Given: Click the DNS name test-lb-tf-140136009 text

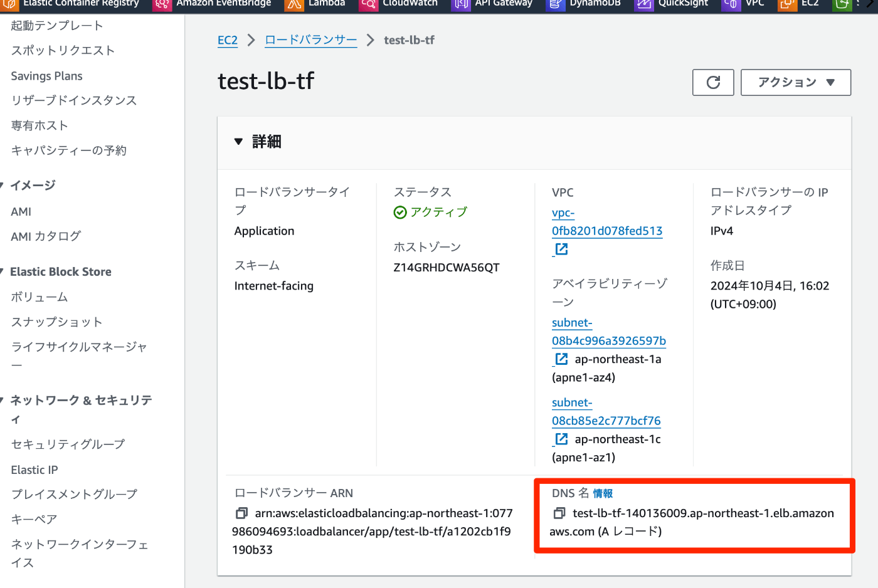Looking at the screenshot, I should (x=692, y=522).
